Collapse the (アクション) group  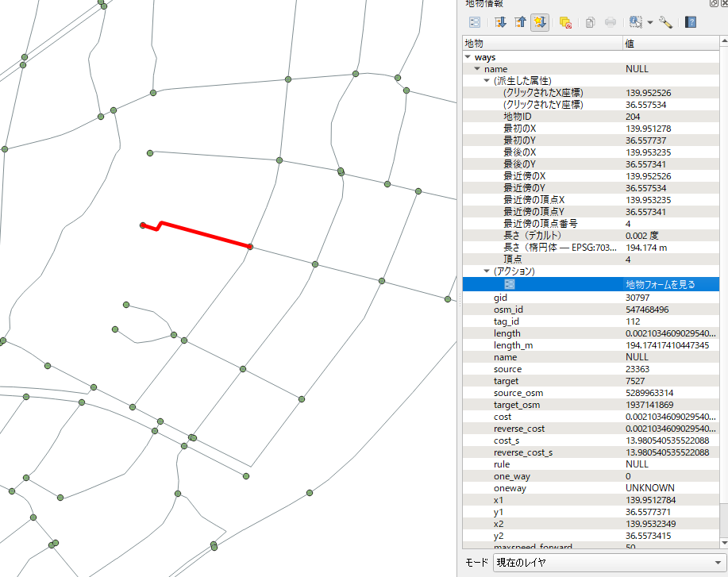coord(487,271)
